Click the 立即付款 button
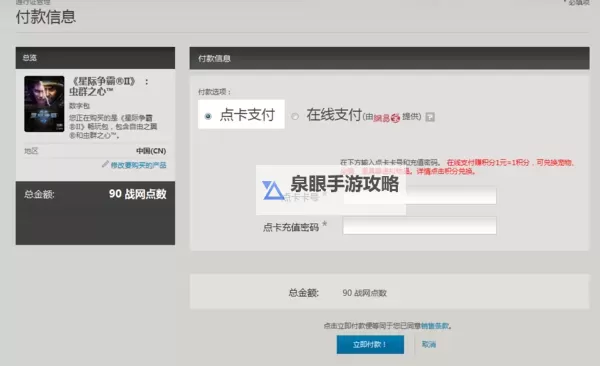Screen dimensions: 600x366 [x=370, y=345]
